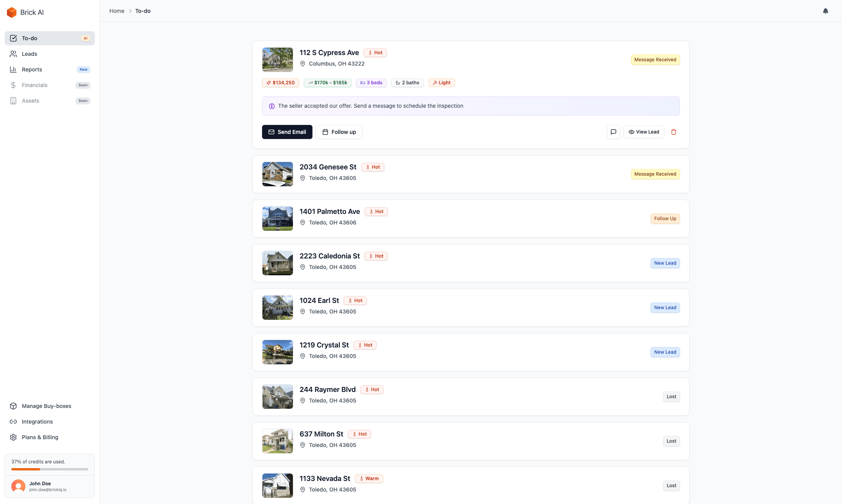This screenshot has width=842, height=504.
Task: Open View Lead with eye icon
Action: point(643,132)
